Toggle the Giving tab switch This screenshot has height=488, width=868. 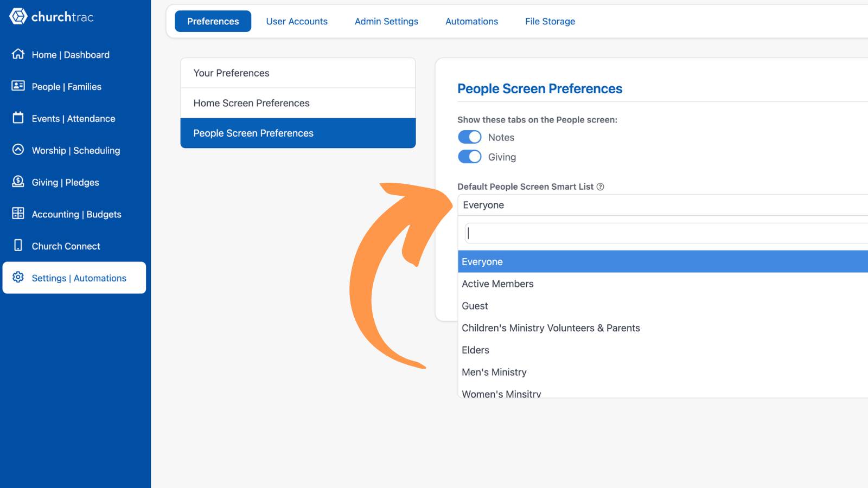point(469,157)
